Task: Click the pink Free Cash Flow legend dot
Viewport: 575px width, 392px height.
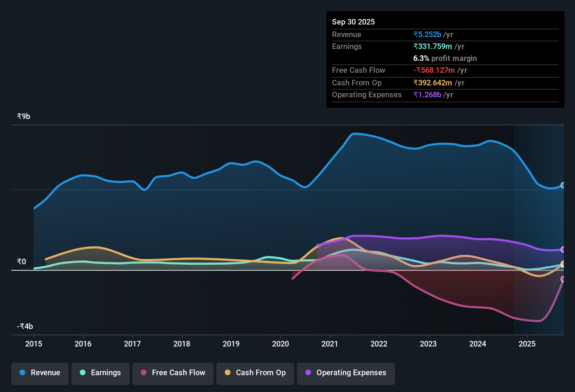Action: point(143,373)
